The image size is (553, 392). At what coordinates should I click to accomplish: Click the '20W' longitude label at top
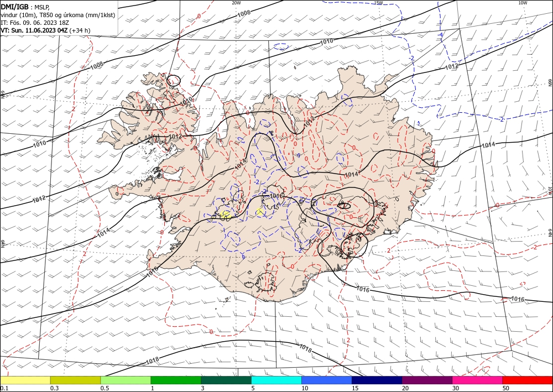click(x=236, y=3)
